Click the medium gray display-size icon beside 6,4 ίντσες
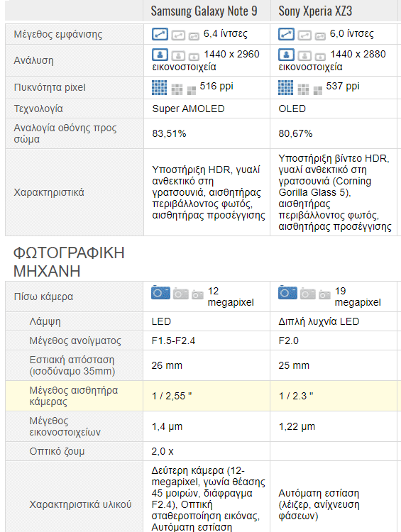Image resolution: width=401 pixels, height=532 pixels. (x=178, y=35)
